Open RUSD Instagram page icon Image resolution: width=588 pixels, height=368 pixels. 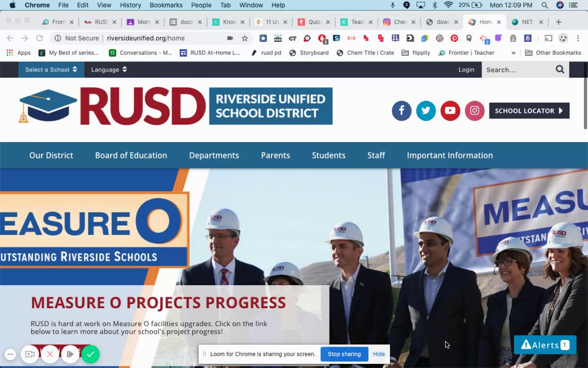(474, 111)
